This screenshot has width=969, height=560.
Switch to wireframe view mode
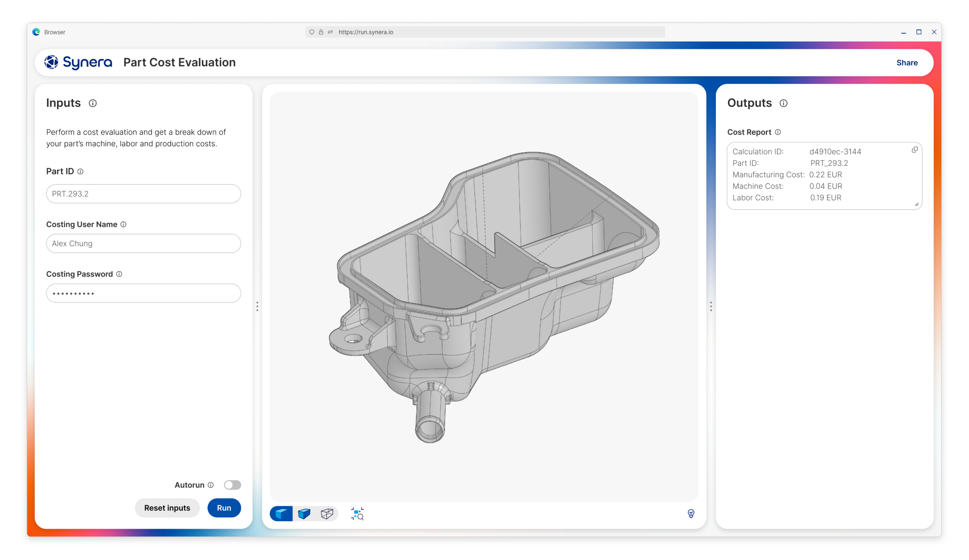click(x=327, y=514)
